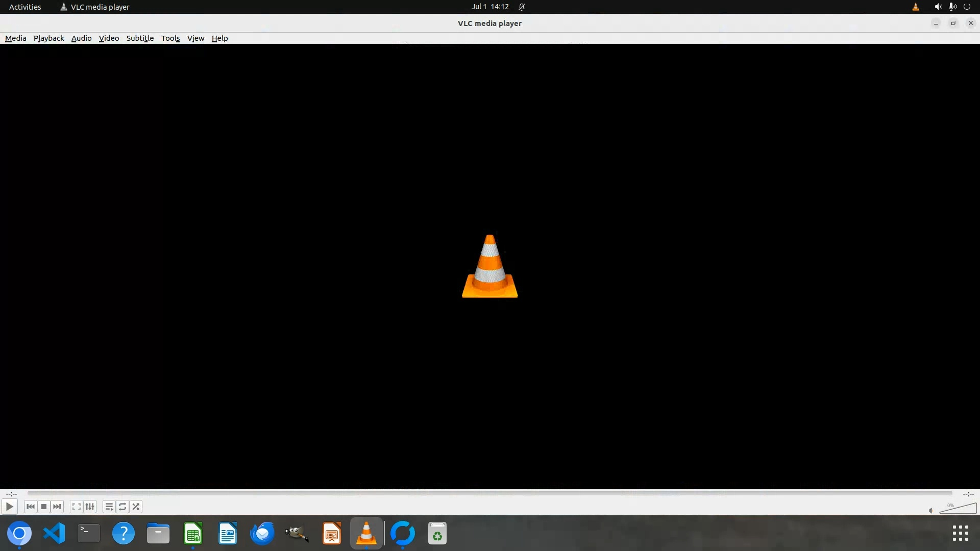This screenshot has height=551, width=980.
Task: Toggle loop repeat mode
Action: [x=122, y=507]
